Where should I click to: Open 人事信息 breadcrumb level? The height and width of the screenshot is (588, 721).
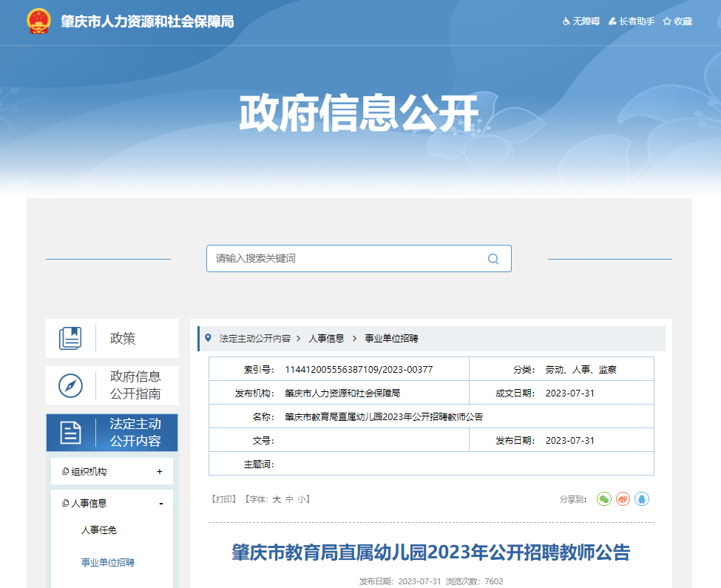click(326, 338)
